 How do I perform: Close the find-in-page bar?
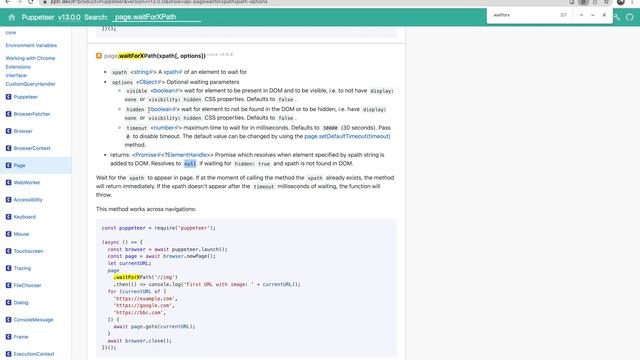tap(604, 15)
